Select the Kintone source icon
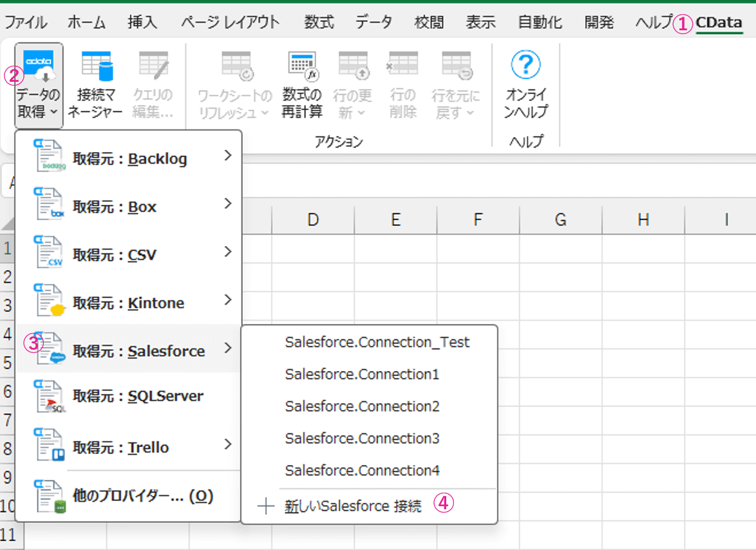Screen dimensions: 756x550 (x=50, y=303)
